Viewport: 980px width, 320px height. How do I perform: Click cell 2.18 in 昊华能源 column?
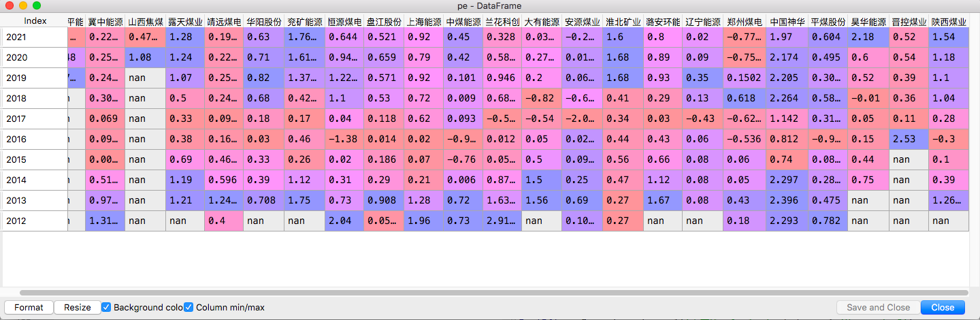pyautogui.click(x=868, y=37)
